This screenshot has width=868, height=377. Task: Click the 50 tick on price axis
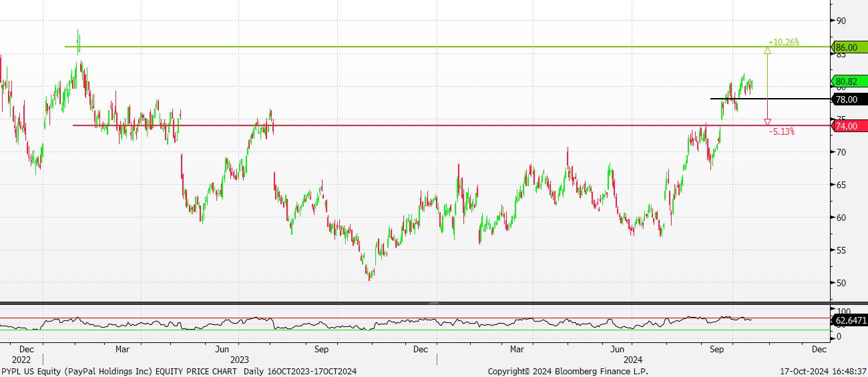(x=841, y=283)
